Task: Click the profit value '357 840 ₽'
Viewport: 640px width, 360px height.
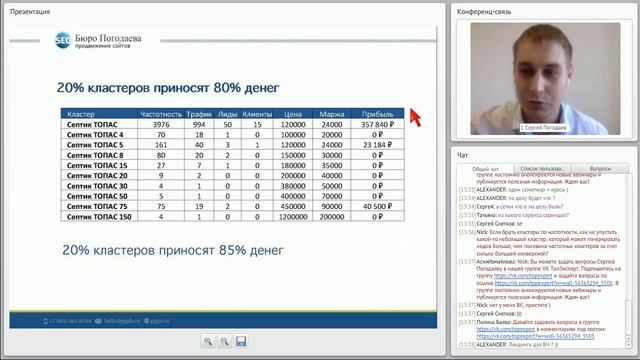Action: 377,124
